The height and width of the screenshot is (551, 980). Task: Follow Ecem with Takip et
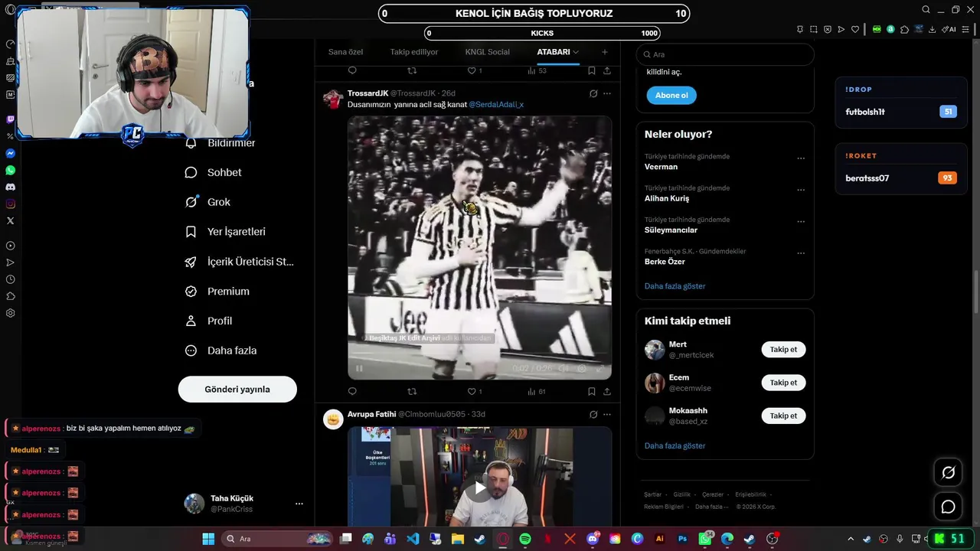783,383
